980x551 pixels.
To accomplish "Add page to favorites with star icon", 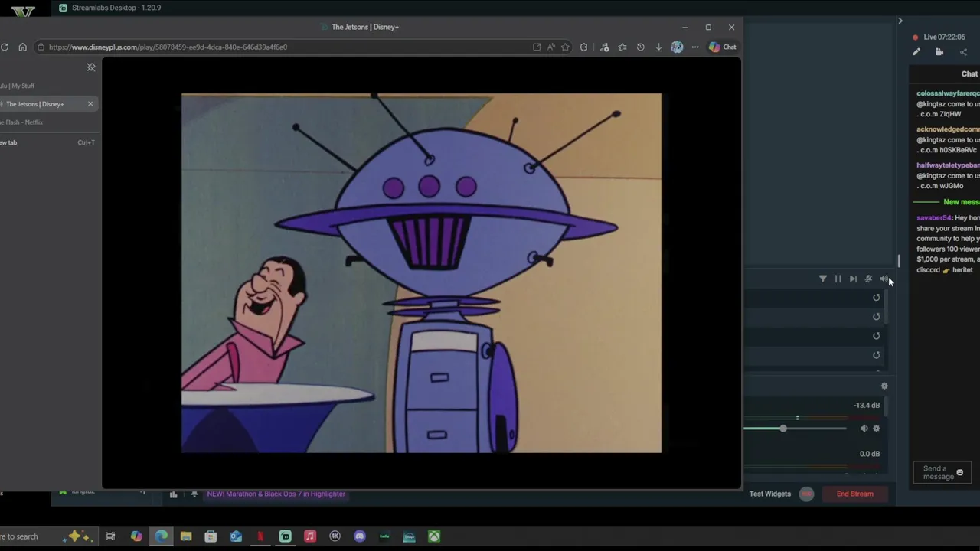I will (x=565, y=47).
